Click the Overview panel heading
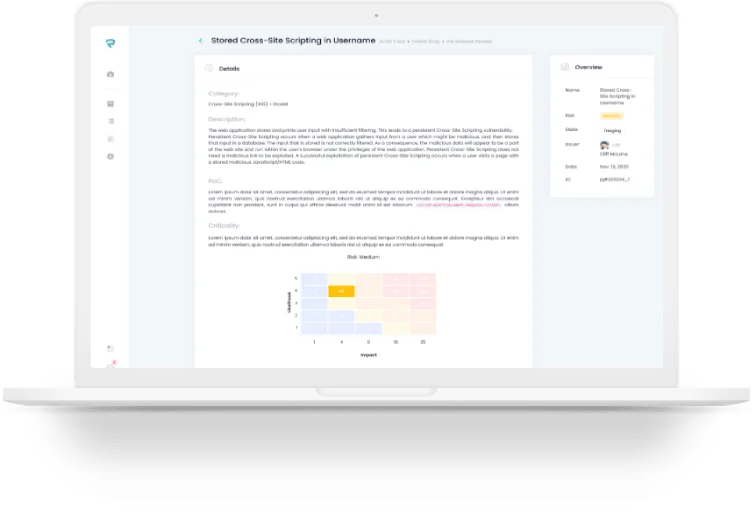This screenshot has width=753, height=515. 588,67
